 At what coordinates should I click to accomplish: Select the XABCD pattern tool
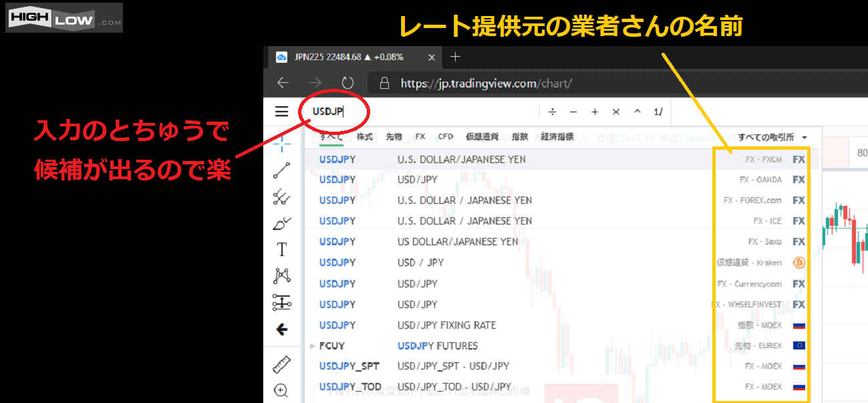[282, 275]
